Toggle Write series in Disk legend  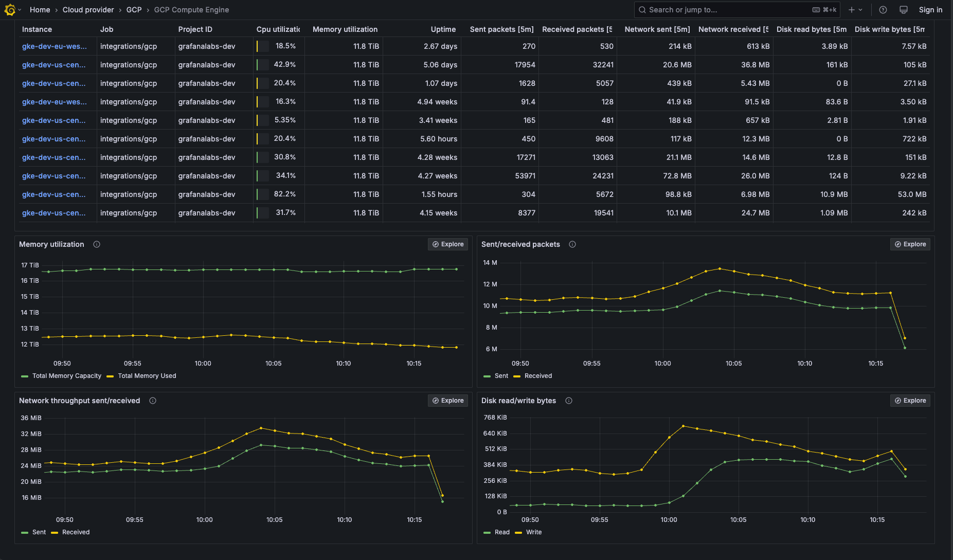click(x=529, y=532)
